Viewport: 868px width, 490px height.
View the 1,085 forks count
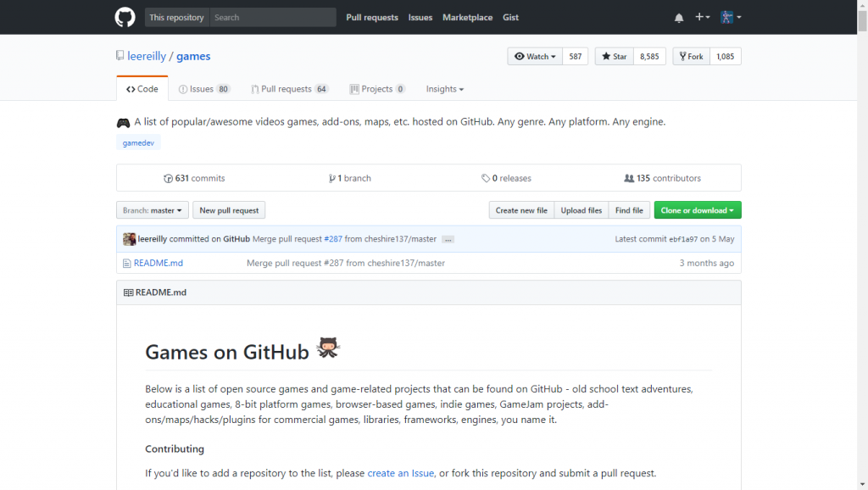coord(726,57)
